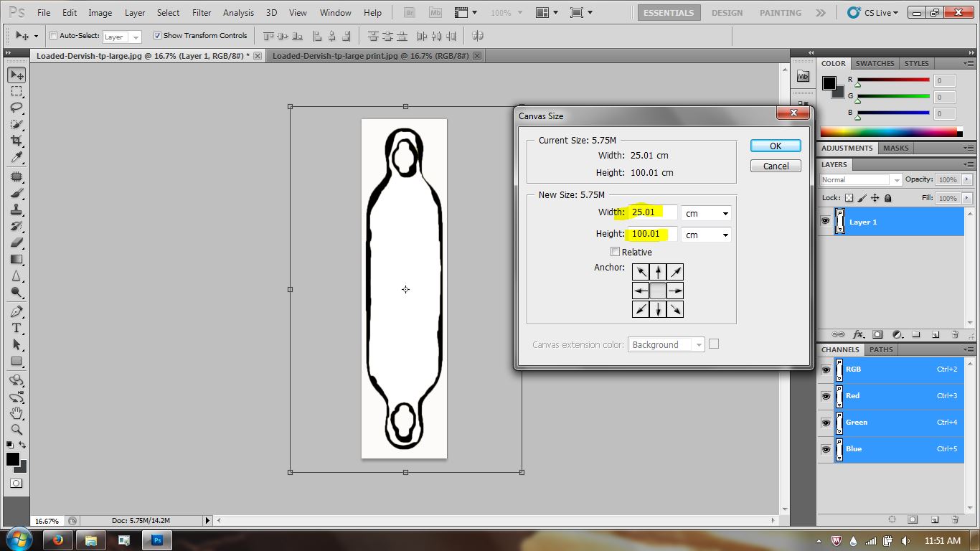Uncheck the Relative checkbox
This screenshot has width=980, height=551.
pos(616,252)
